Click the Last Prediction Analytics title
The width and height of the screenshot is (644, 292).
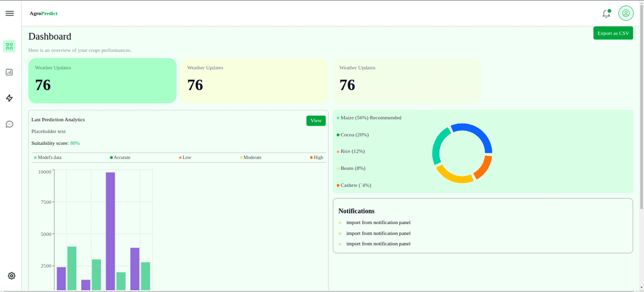(x=58, y=120)
